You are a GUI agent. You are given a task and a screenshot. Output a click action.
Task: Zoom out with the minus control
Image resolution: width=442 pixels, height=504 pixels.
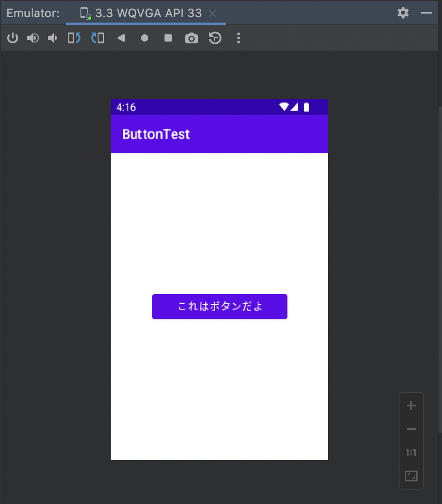point(411,429)
